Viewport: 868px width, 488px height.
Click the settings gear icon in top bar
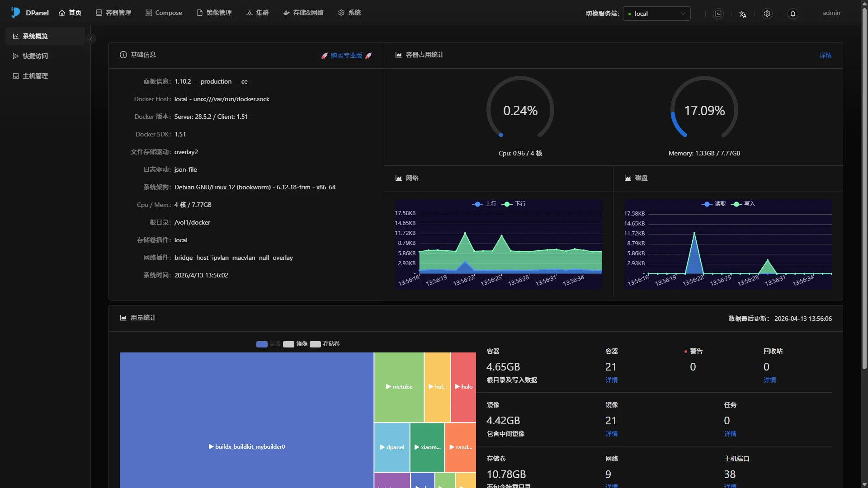(x=767, y=13)
